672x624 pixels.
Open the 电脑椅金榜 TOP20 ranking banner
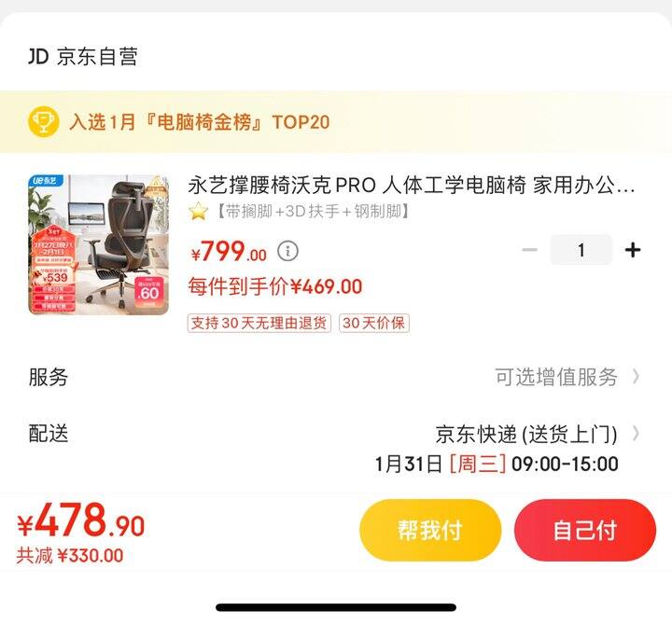[336, 121]
